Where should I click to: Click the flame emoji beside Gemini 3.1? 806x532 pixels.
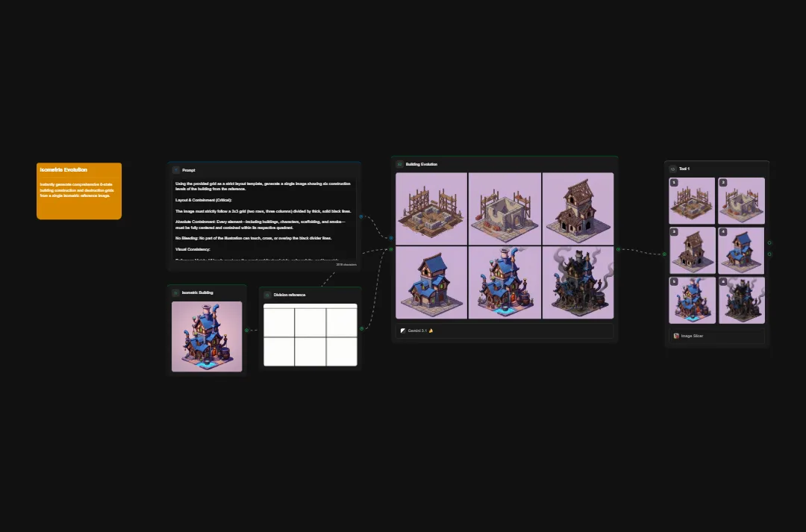(431, 331)
